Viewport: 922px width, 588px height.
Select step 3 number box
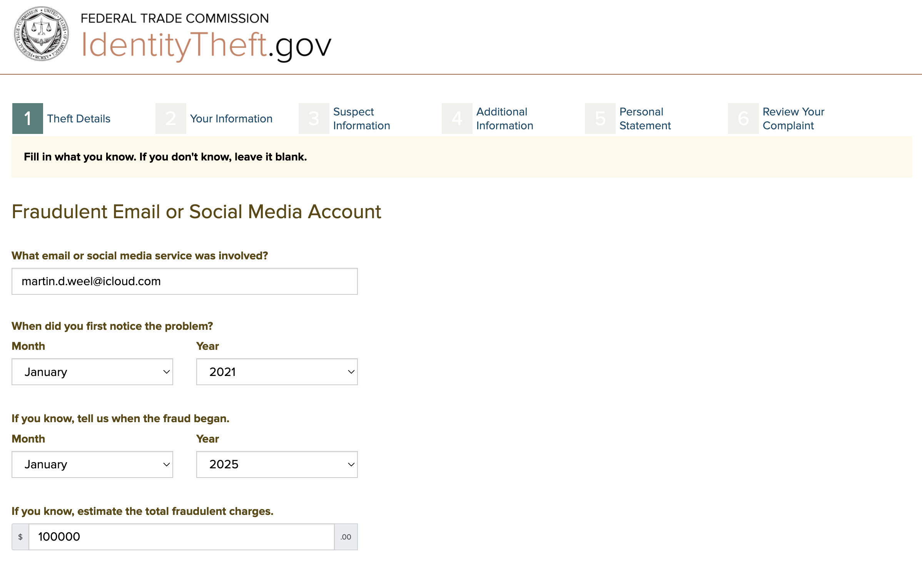click(314, 119)
